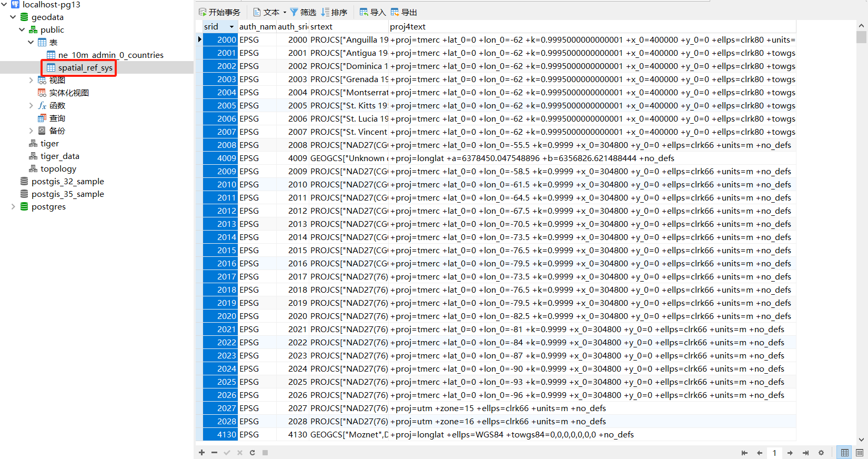This screenshot has width=868, height=459.
Task: Expand the 备份 (backup) group
Action: (x=31, y=131)
